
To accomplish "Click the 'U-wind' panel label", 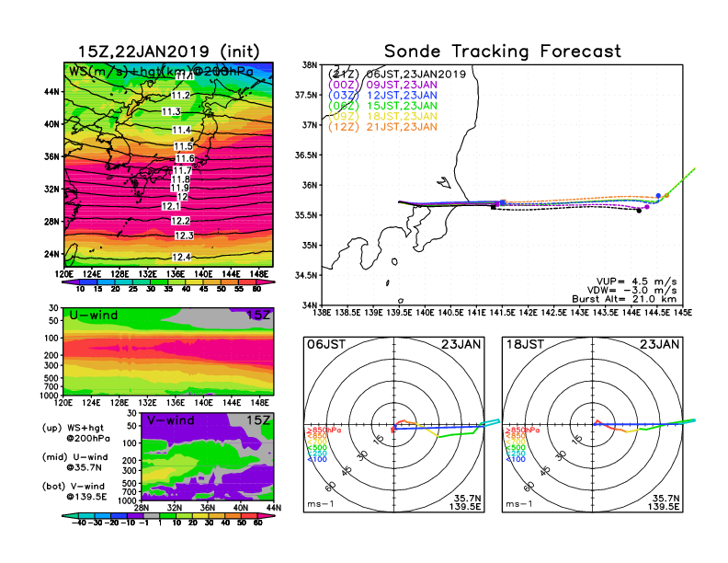I will pos(94,316).
